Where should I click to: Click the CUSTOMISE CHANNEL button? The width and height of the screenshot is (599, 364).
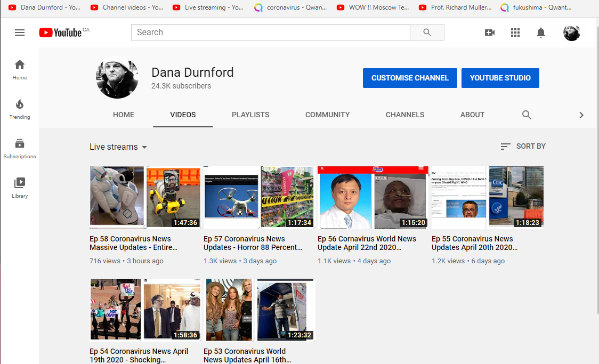pyautogui.click(x=410, y=78)
